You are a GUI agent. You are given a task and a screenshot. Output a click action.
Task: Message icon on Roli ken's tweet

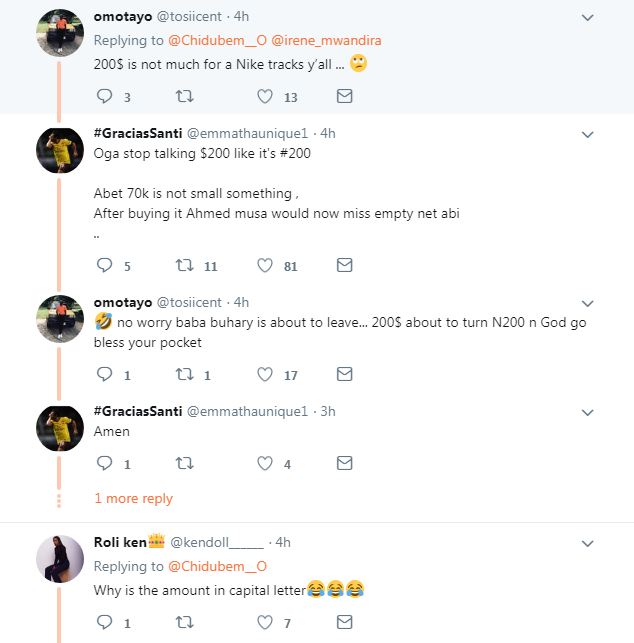coord(344,624)
